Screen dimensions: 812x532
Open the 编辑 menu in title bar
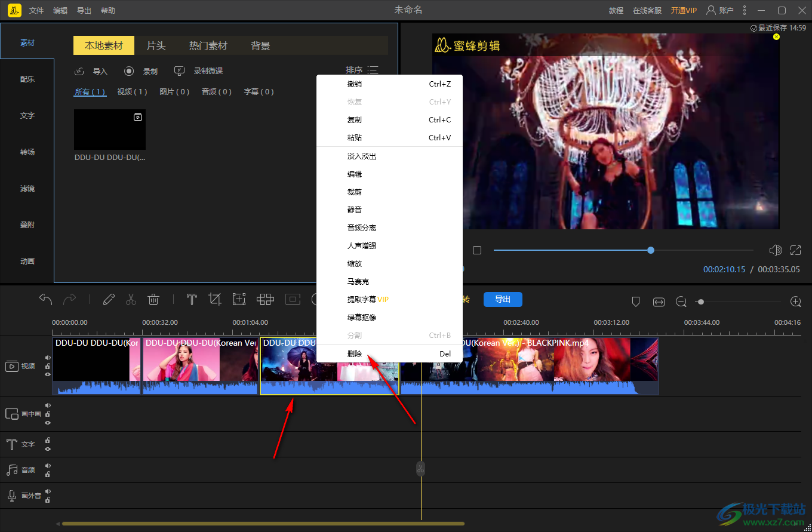point(60,11)
